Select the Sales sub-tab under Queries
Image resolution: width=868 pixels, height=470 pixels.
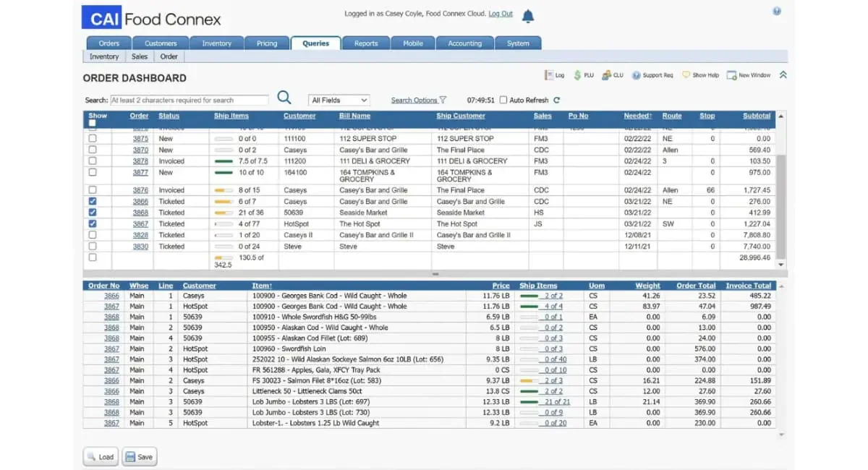pos(140,56)
